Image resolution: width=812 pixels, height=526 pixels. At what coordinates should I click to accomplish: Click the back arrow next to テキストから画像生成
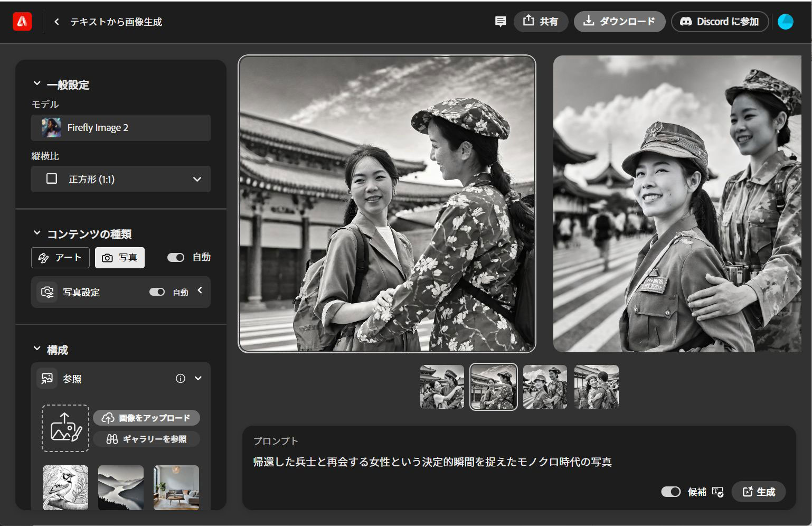pyautogui.click(x=55, y=22)
